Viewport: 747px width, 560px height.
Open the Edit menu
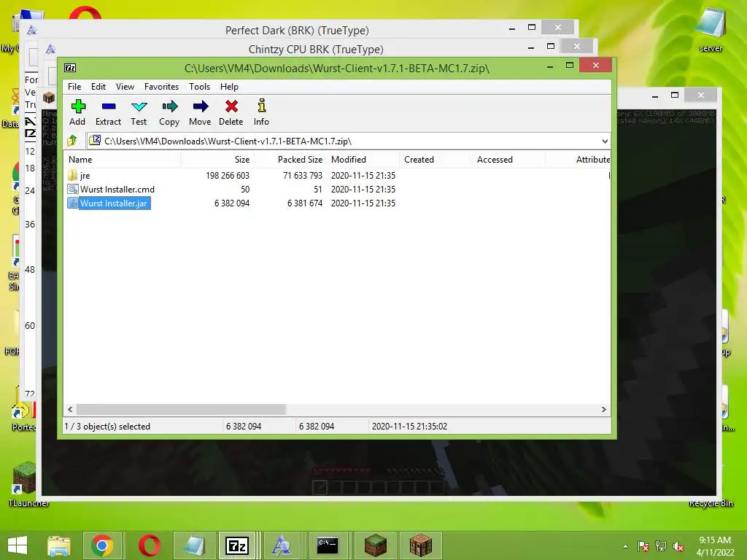tap(98, 87)
